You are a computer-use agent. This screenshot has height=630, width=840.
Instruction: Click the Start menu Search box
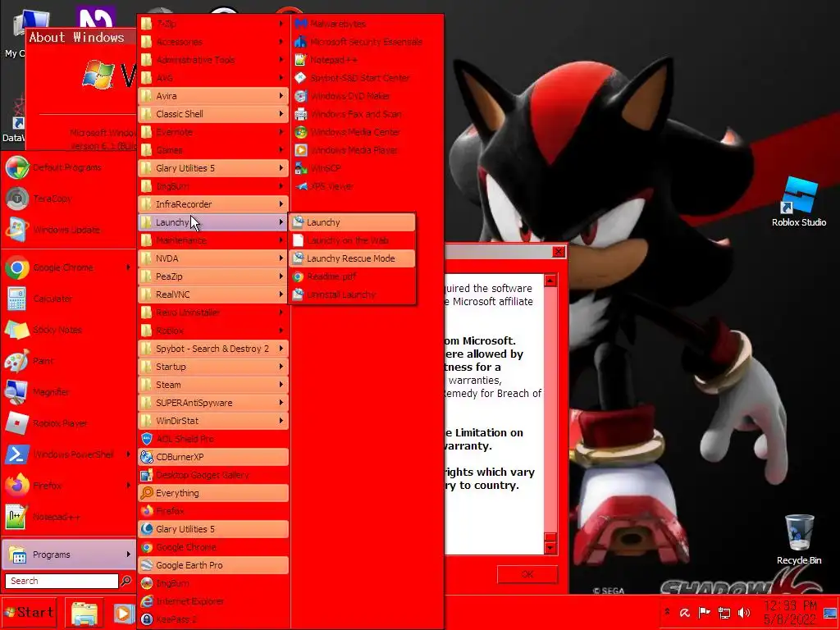coord(62,581)
